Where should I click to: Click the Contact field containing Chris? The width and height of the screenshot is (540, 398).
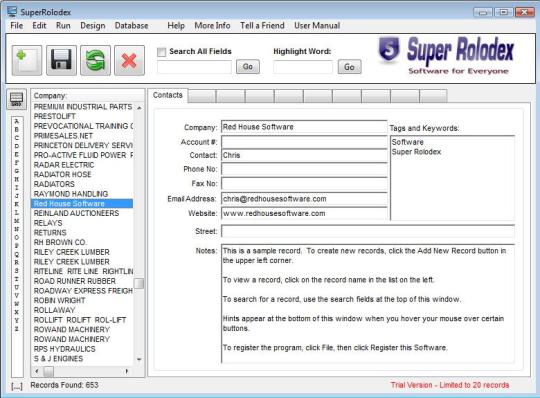tap(304, 155)
